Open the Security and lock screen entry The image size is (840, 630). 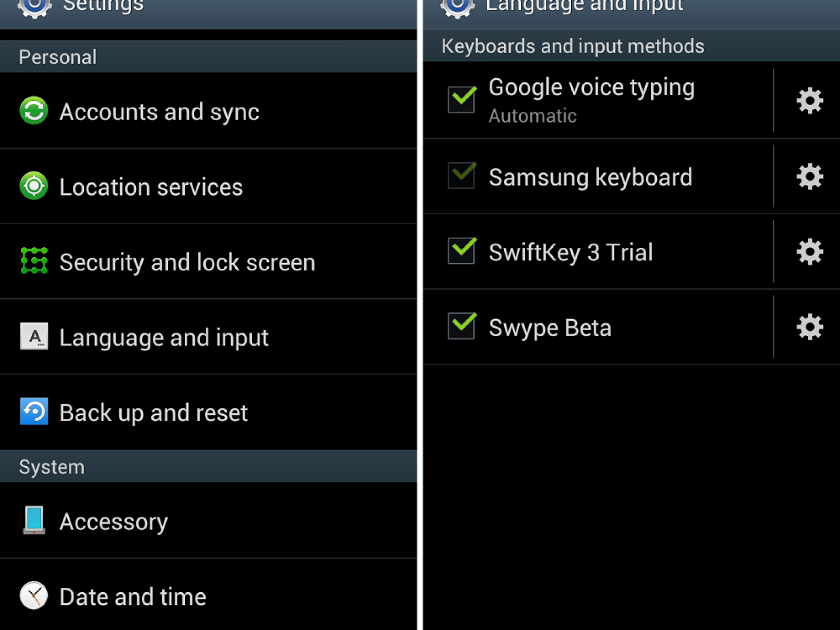(187, 262)
